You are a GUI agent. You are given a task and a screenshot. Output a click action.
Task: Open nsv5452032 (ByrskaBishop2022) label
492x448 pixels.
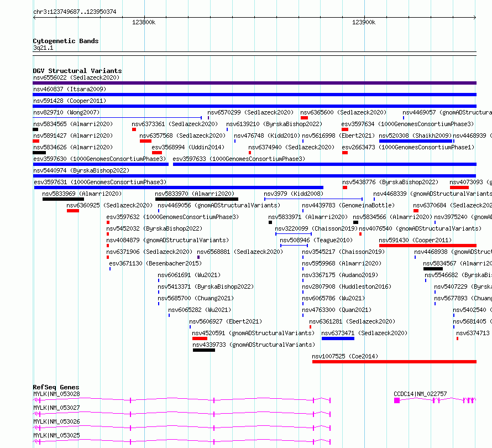click(x=154, y=228)
